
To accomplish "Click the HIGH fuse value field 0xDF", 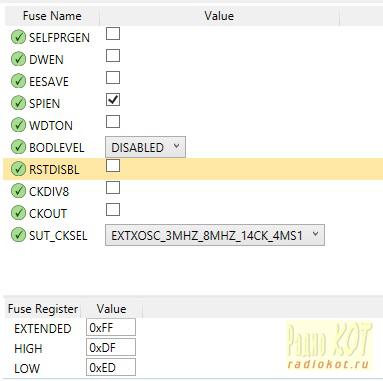I will [x=111, y=347].
